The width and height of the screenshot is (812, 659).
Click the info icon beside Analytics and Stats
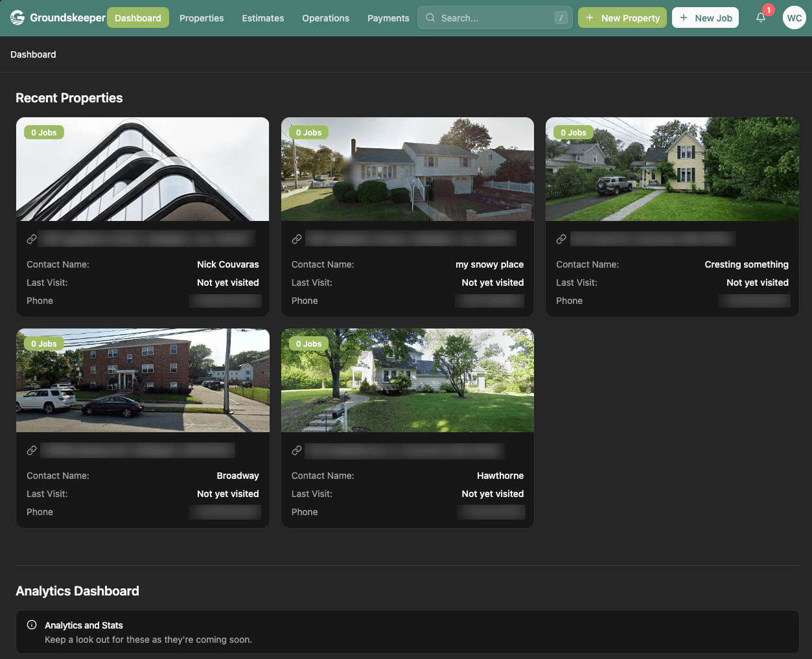(31, 625)
